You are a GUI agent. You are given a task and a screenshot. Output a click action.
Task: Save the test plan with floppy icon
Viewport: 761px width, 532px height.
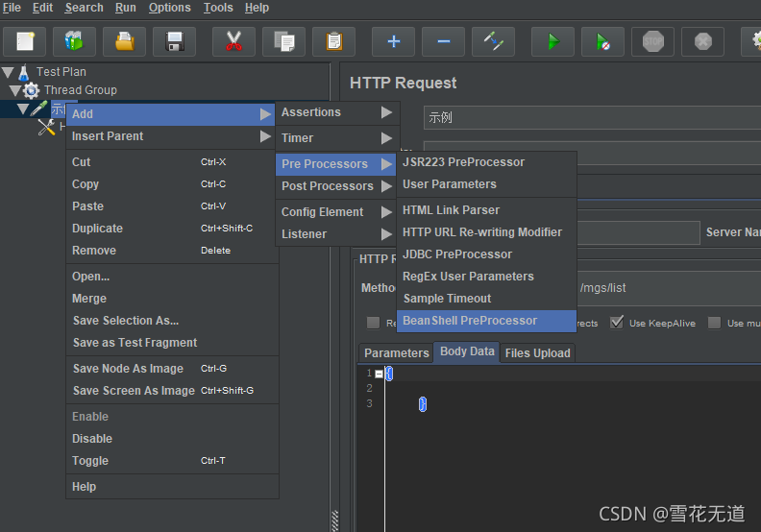(x=174, y=41)
